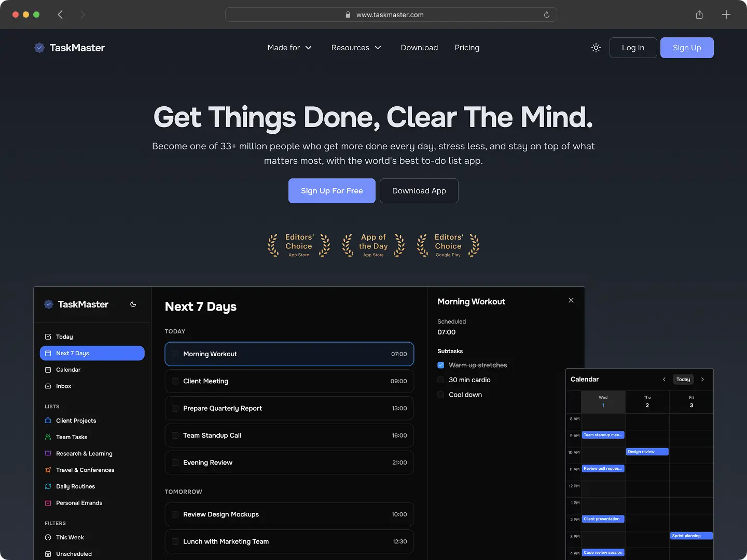Image resolution: width=747 pixels, height=560 pixels.
Task: Click the TaskMaster logo icon in header
Action: click(x=39, y=48)
